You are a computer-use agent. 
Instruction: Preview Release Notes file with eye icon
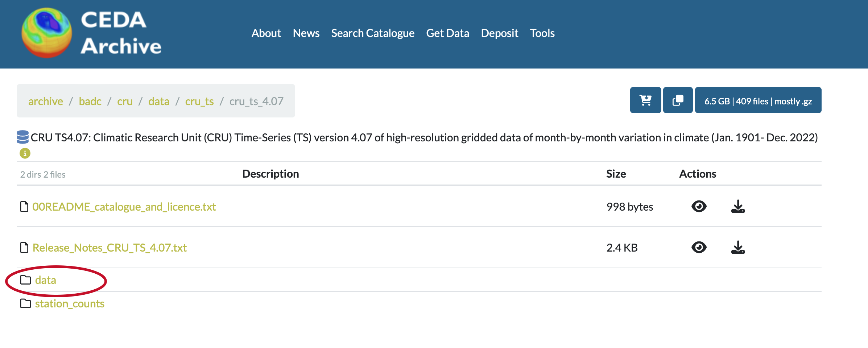[x=699, y=248]
